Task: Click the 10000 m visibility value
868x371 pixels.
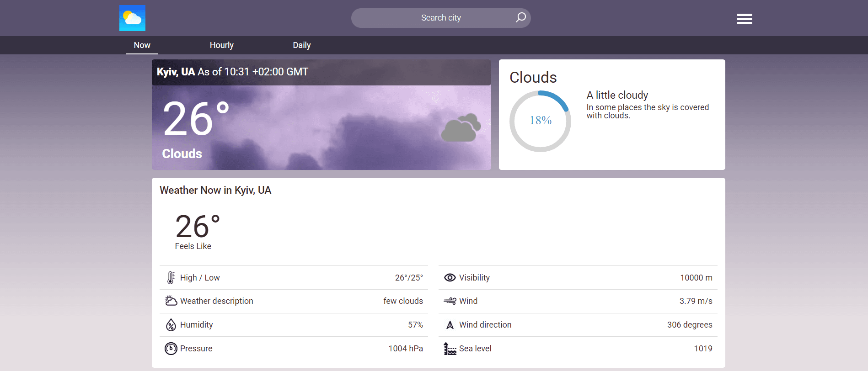Action: [696, 278]
